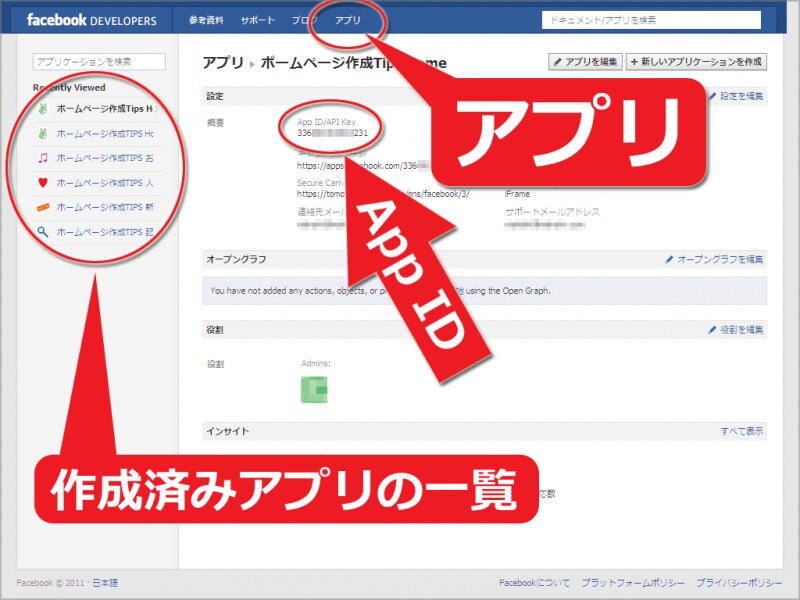Click the red heart app icon
This screenshot has width=800, height=600.
(43, 183)
